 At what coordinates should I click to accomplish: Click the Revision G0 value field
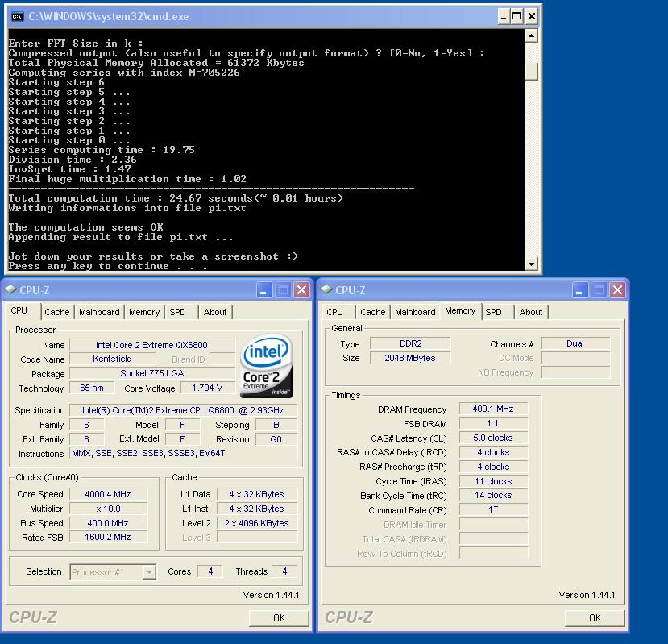(x=276, y=439)
